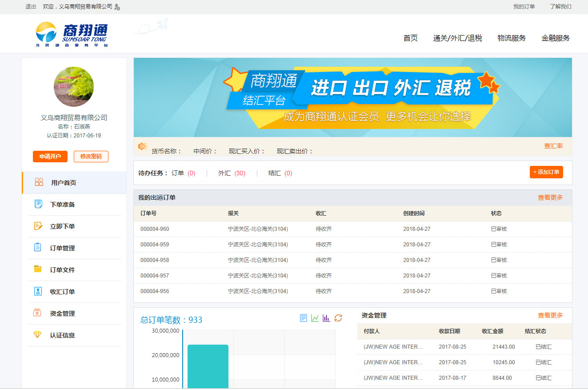The height and width of the screenshot is (390, 588).
Task: Click the teal bar in the order chart
Action: coord(208,366)
